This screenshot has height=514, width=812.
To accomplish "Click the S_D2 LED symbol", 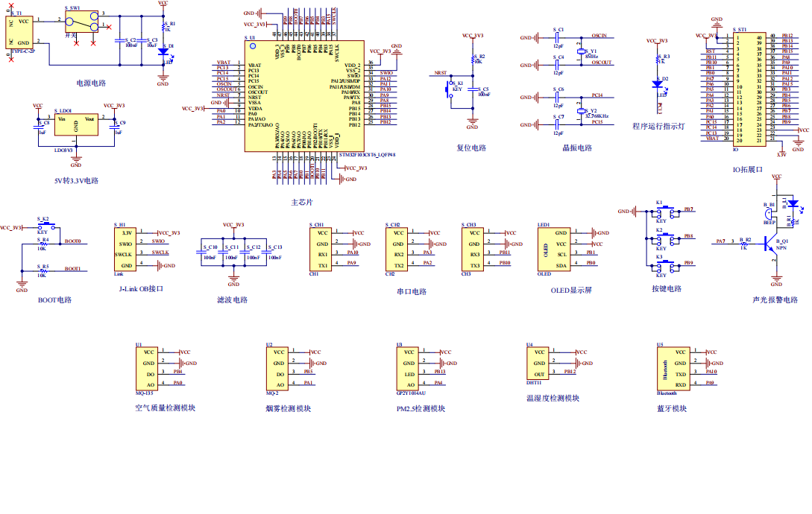I will 658,85.
